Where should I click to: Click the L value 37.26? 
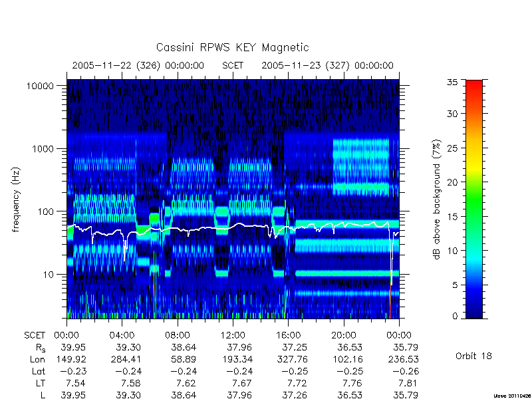click(x=295, y=394)
